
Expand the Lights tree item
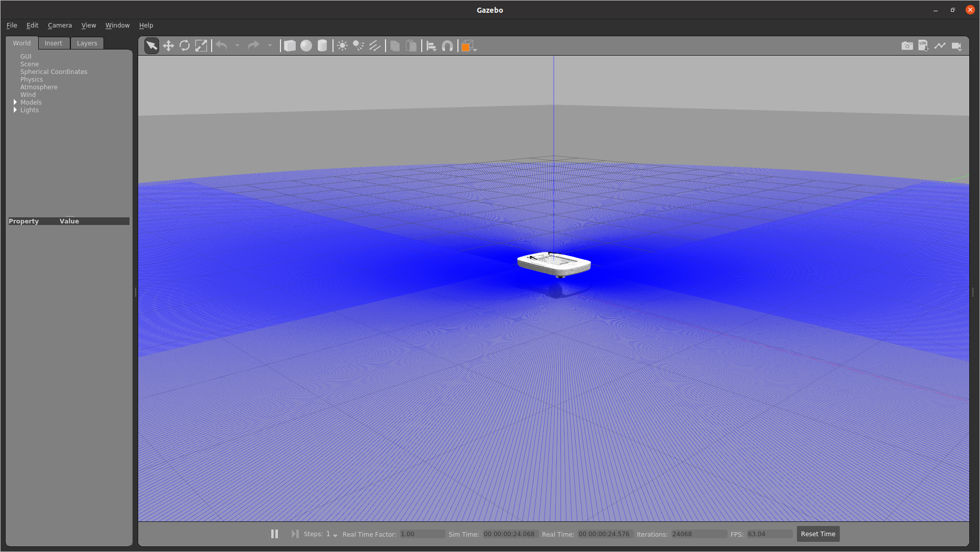tap(15, 110)
